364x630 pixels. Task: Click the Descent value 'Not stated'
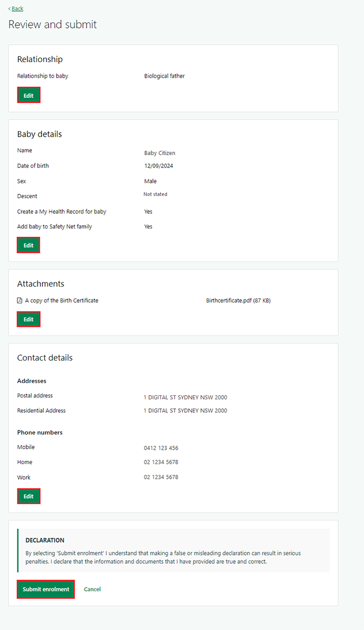point(155,194)
